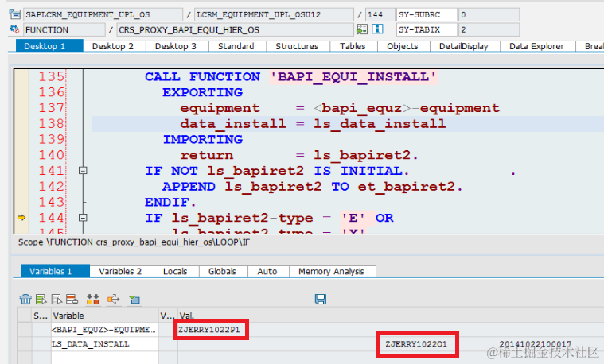Select the Variables 2 tab
The image size is (604, 364).
(x=121, y=271)
